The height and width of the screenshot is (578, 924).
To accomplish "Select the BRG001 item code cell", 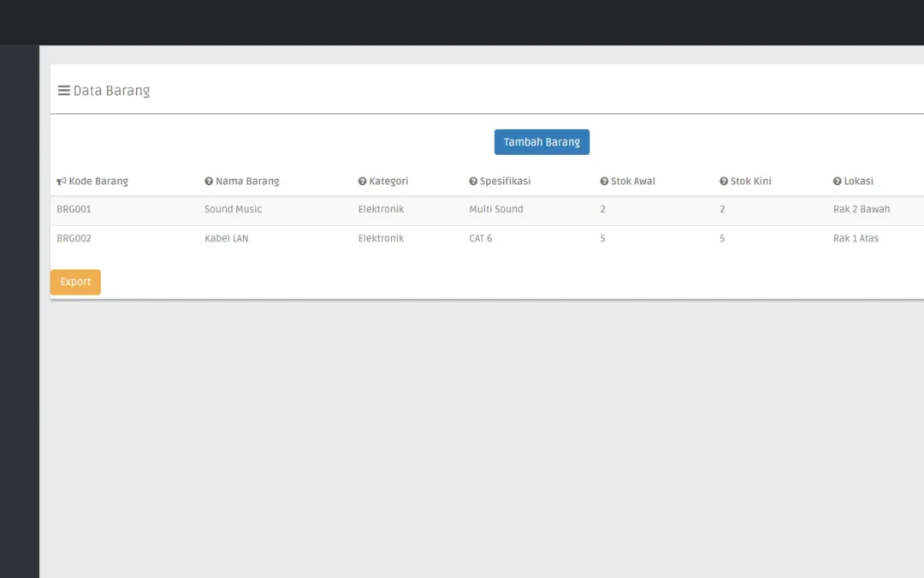I will (74, 210).
